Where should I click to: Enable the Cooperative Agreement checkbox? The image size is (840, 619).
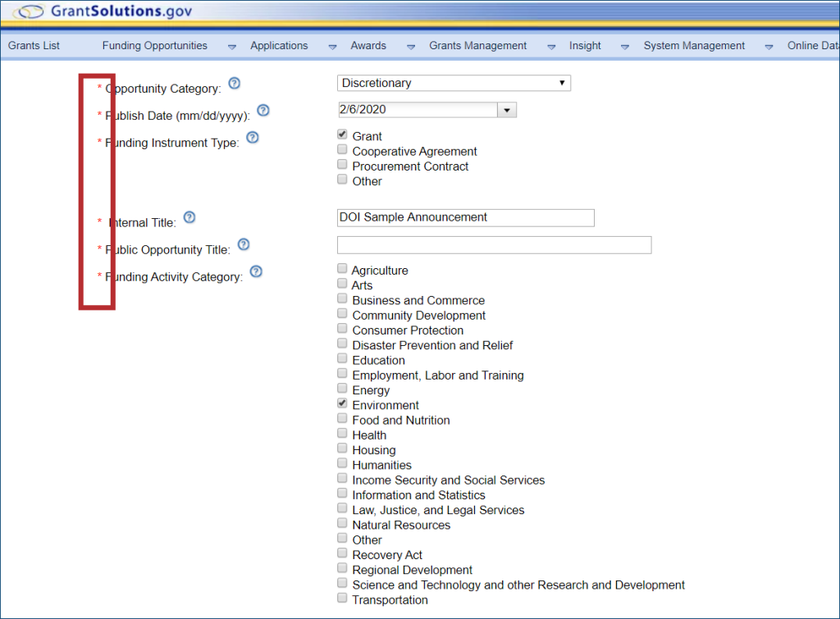point(342,150)
